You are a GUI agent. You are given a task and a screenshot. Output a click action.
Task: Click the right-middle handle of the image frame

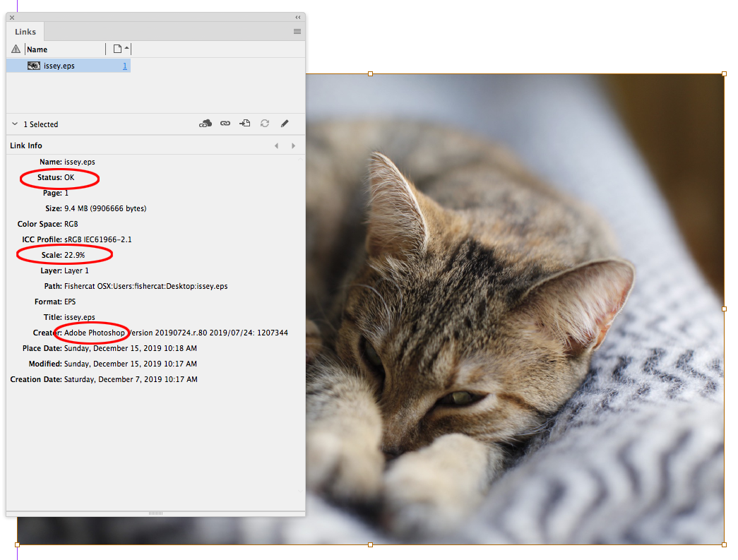click(725, 309)
